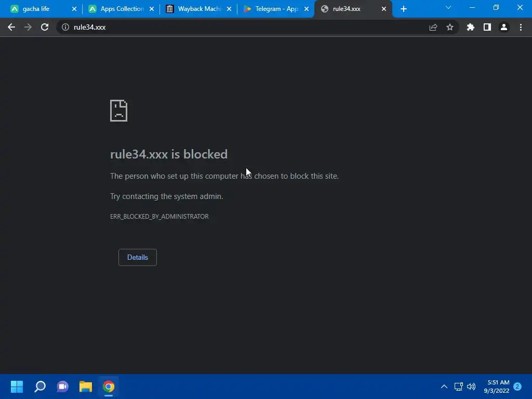Toggle the browser side panel
Screen dimensions: 532x399
click(487, 27)
